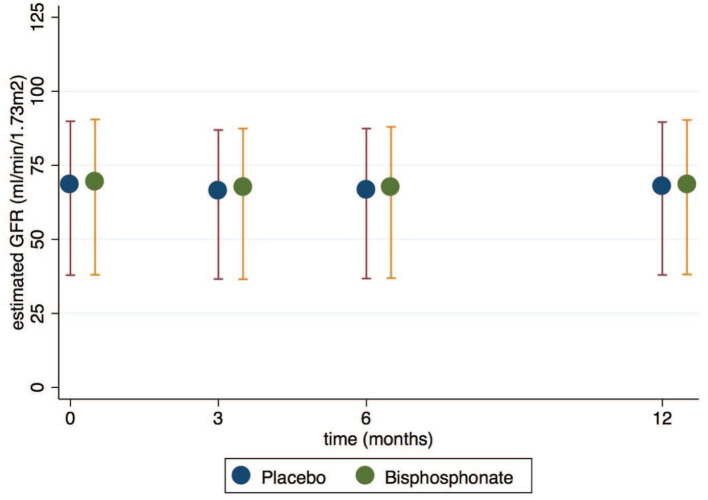The width and height of the screenshot is (708, 500).
Task: Click the Bisphosphonate point at 6 months
Action: pyautogui.click(x=390, y=186)
